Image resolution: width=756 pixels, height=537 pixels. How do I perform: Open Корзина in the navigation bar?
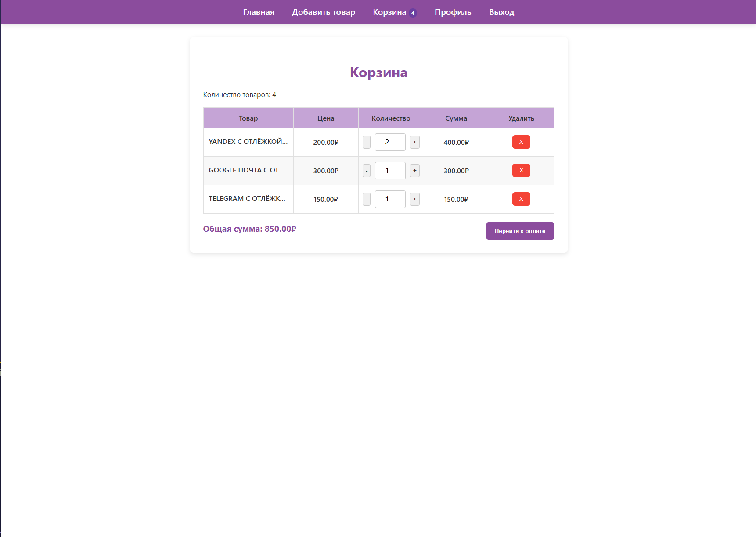click(x=389, y=12)
